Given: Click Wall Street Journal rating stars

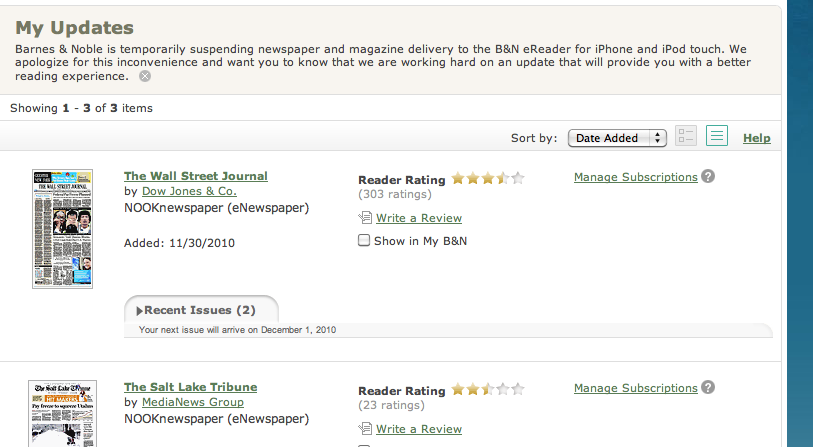Looking at the screenshot, I should [488, 178].
